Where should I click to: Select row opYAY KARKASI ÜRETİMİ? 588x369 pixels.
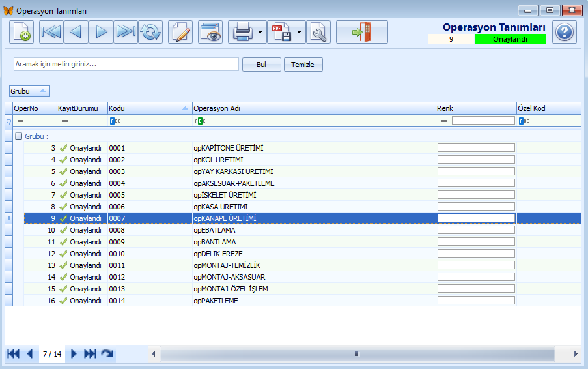click(x=302, y=171)
